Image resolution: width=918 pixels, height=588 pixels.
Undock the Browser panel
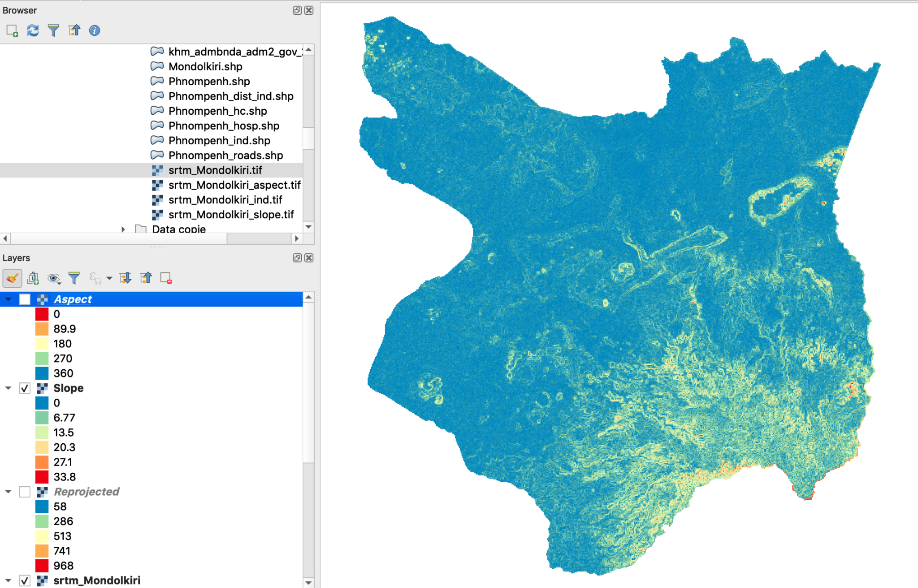coord(297,10)
